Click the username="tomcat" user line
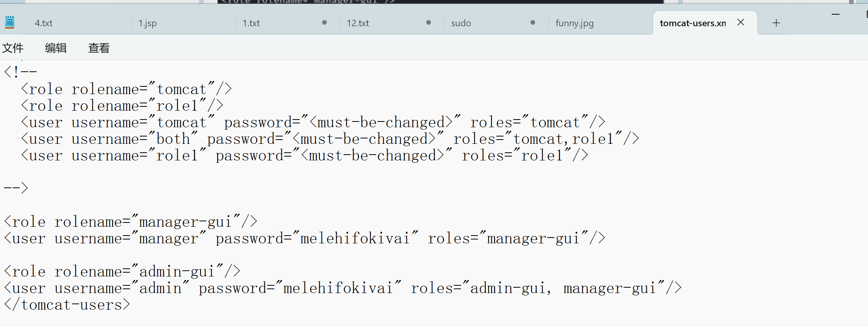The image size is (868, 327). [313, 122]
